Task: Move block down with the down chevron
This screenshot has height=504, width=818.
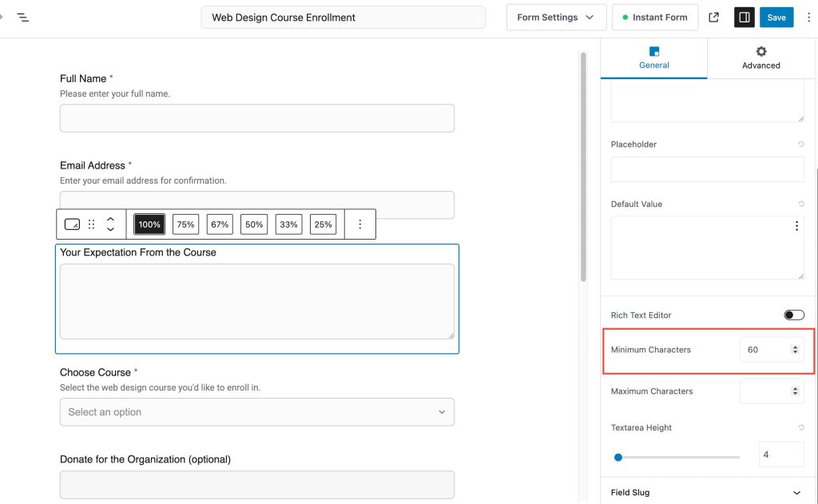Action: pyautogui.click(x=110, y=229)
